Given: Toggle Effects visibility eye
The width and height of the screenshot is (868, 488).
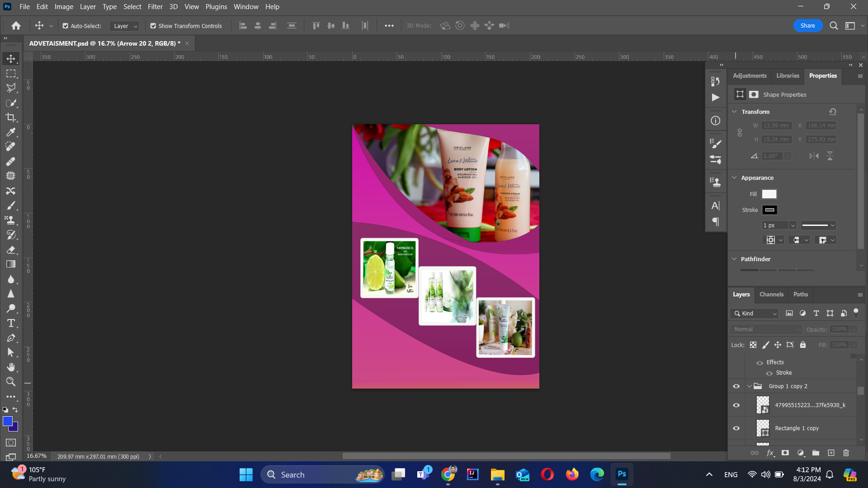Looking at the screenshot, I should click(x=760, y=363).
